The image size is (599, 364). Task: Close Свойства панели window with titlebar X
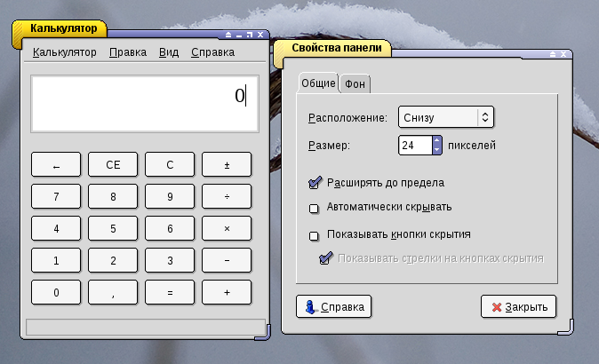point(563,54)
